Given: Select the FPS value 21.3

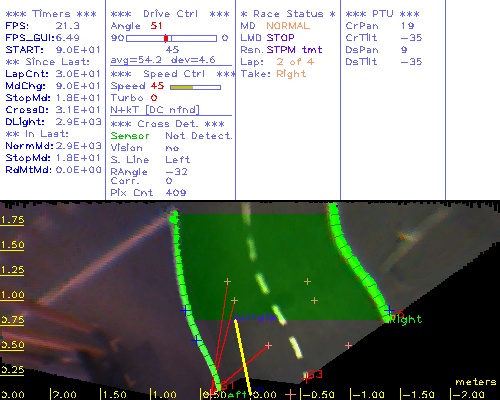Looking at the screenshot, I should tap(67, 26).
